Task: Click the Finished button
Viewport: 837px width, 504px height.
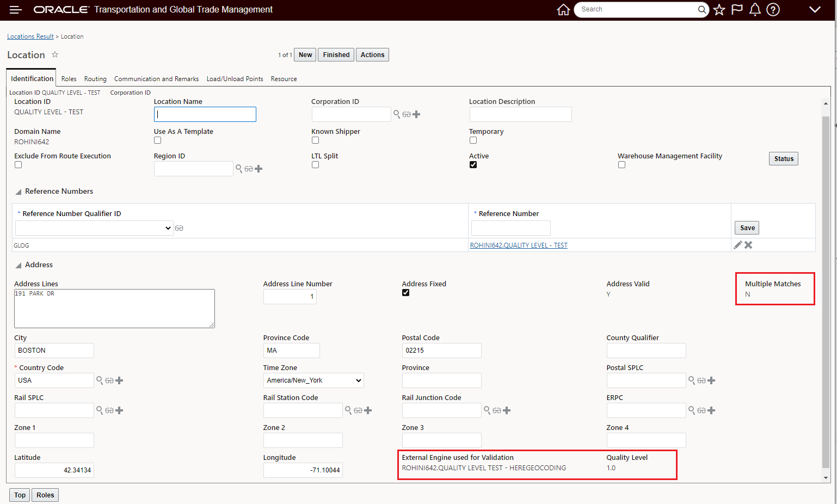Action: (336, 55)
